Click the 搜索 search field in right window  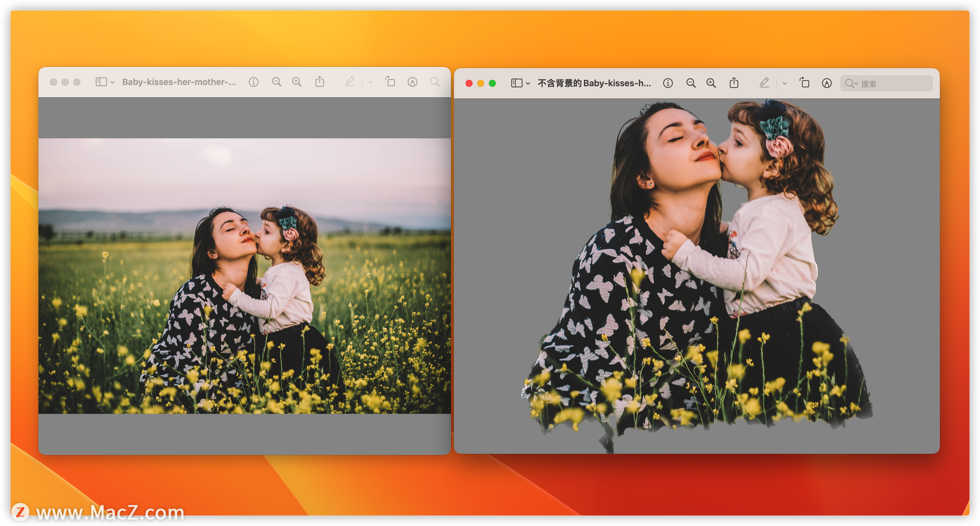click(x=887, y=83)
